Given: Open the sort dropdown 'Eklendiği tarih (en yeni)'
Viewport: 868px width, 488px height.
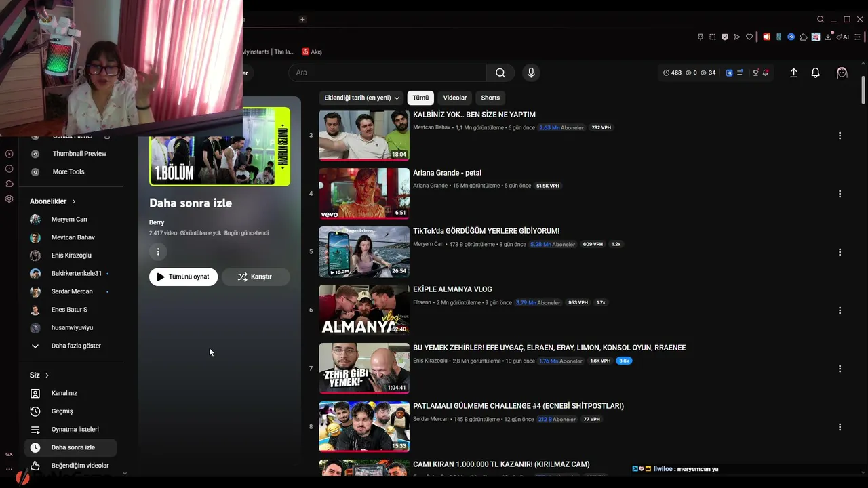Looking at the screenshot, I should (361, 98).
